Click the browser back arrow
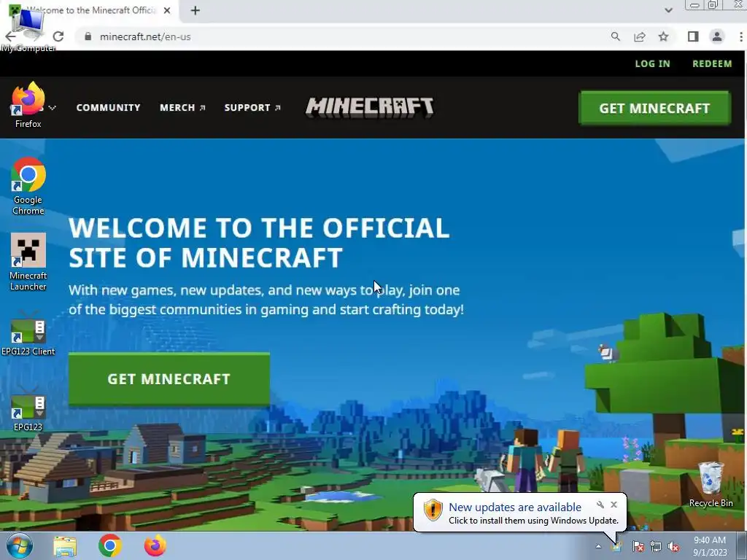This screenshot has height=560, width=747. pyautogui.click(x=10, y=36)
